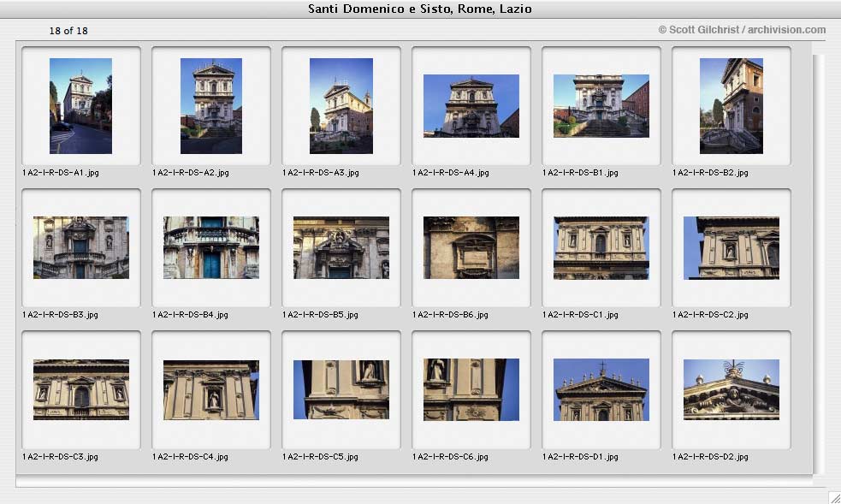Image resolution: width=841 pixels, height=504 pixels.
Task: Click the file name 1A2-I-R-DS-A1.jpg
Action: point(61,173)
